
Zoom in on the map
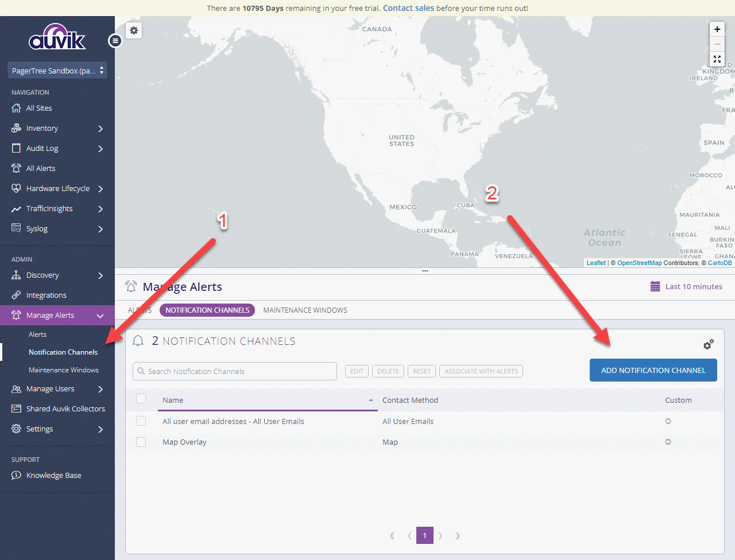point(717,29)
